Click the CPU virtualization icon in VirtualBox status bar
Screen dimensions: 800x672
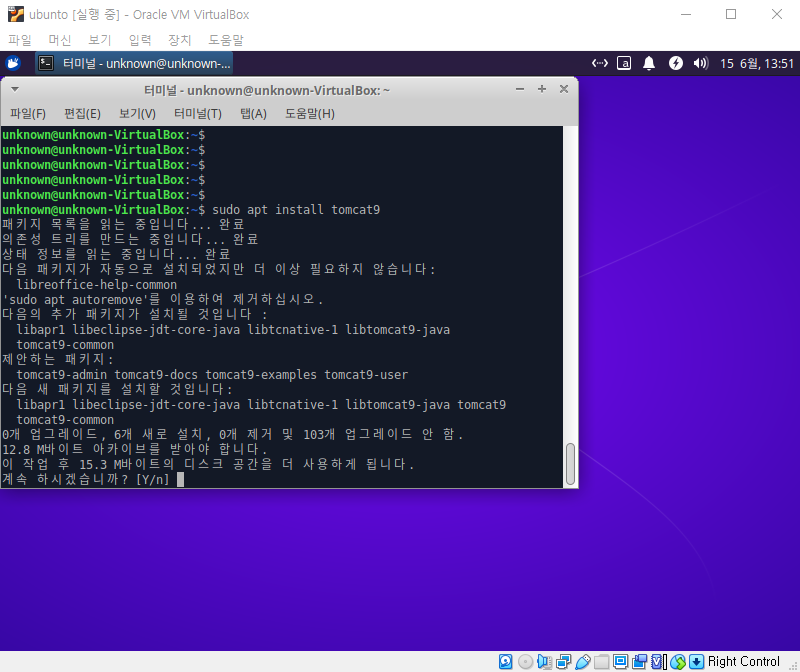pos(659,661)
